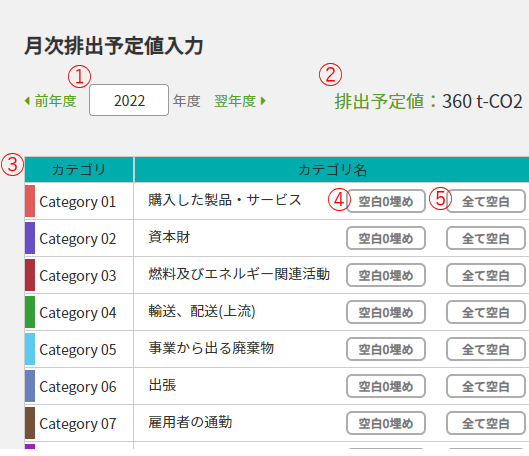
Task: Click 空白0埋め for Category 01
Action: point(386,201)
